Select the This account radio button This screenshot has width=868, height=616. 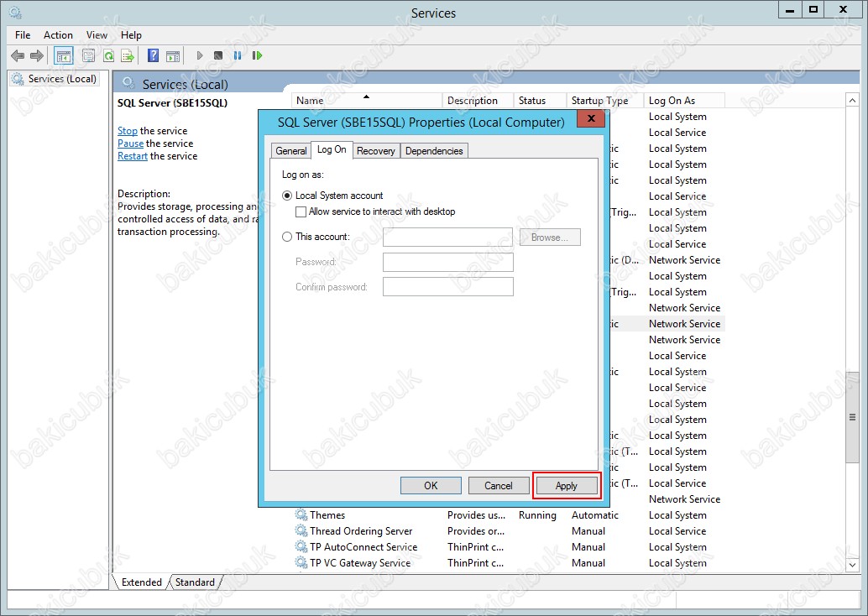coord(287,237)
